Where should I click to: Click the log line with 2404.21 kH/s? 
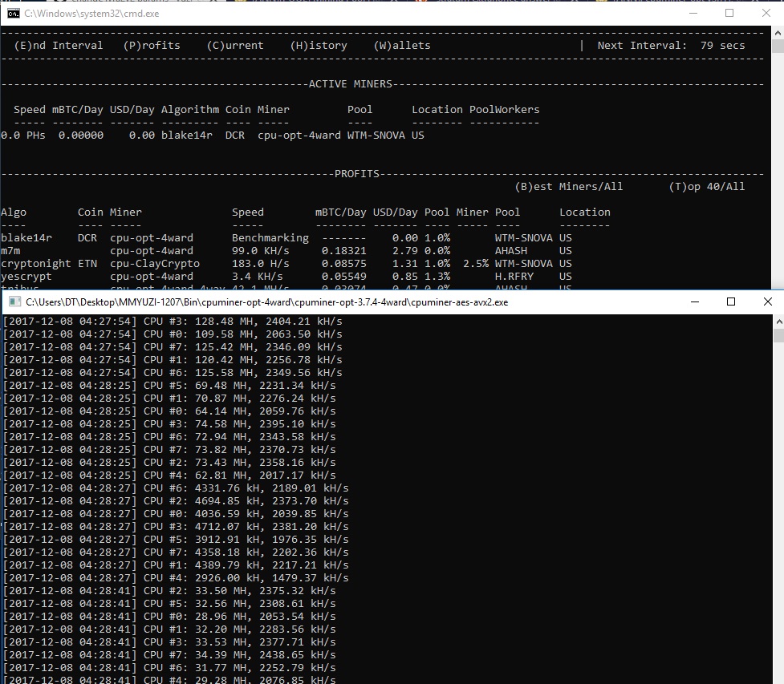pyautogui.click(x=173, y=322)
